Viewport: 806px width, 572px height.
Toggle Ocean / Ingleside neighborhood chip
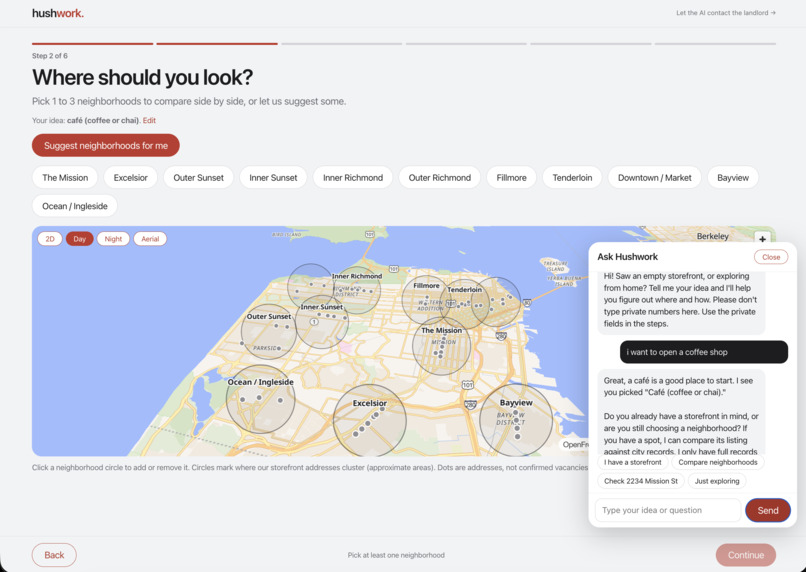(x=75, y=206)
